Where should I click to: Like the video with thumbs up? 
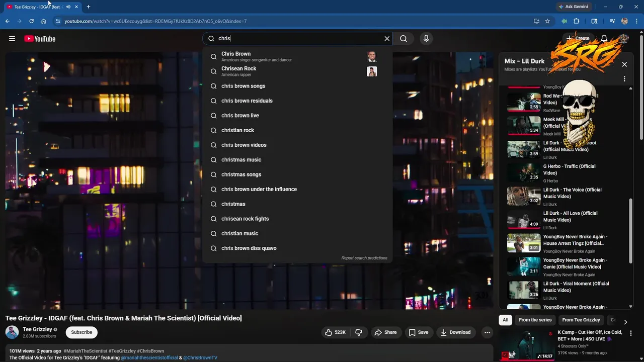pos(336,332)
